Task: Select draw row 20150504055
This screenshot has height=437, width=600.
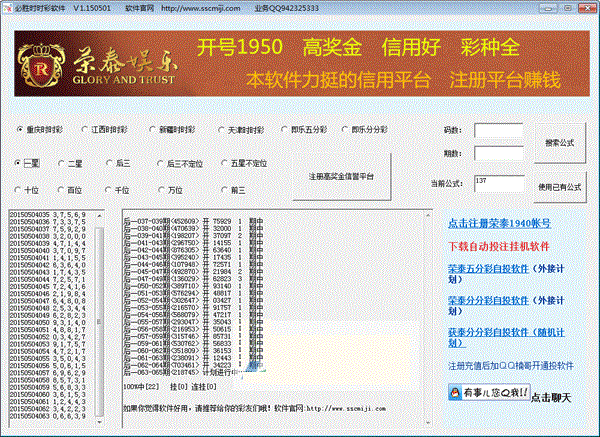Action: click(x=48, y=359)
